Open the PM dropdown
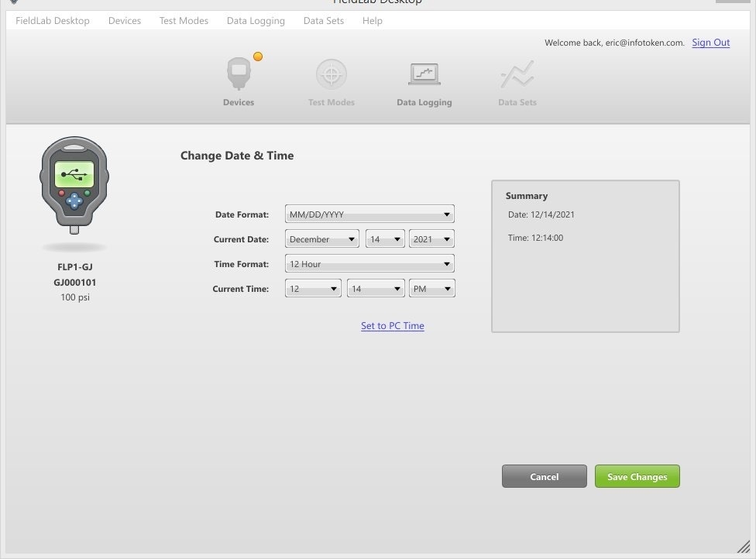The image size is (756, 559). [x=431, y=288]
